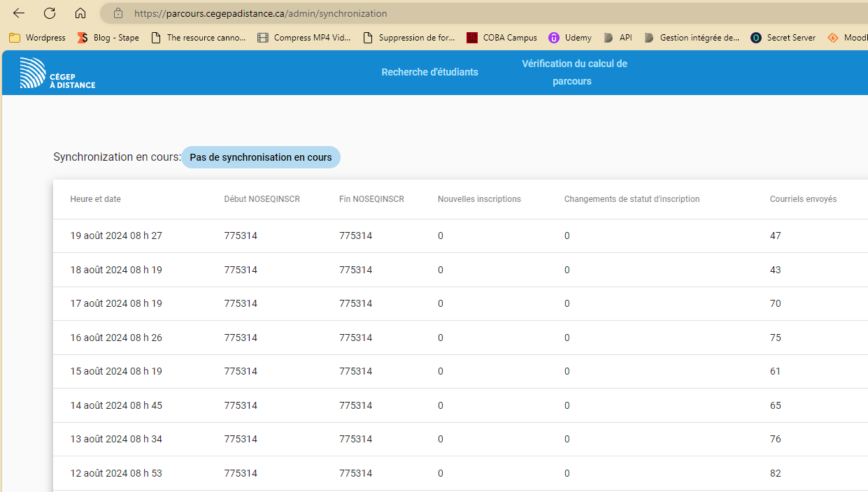Click the site lock icon in address bar

click(118, 13)
